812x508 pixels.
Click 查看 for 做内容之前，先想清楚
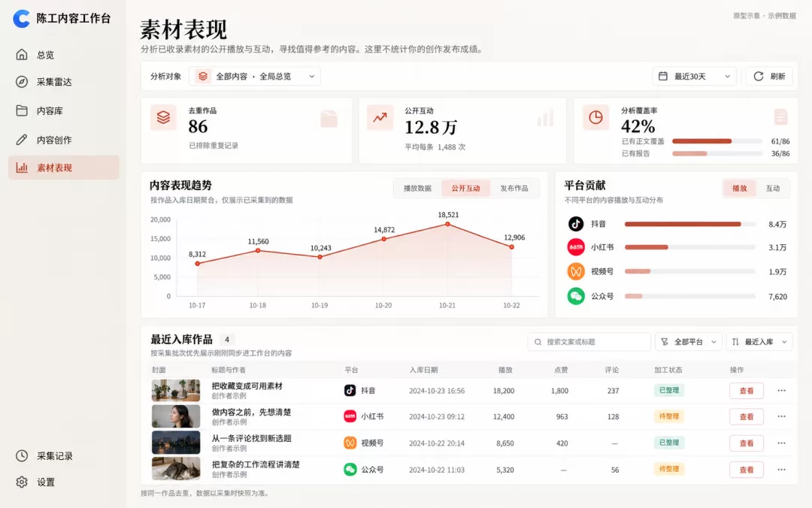click(747, 416)
